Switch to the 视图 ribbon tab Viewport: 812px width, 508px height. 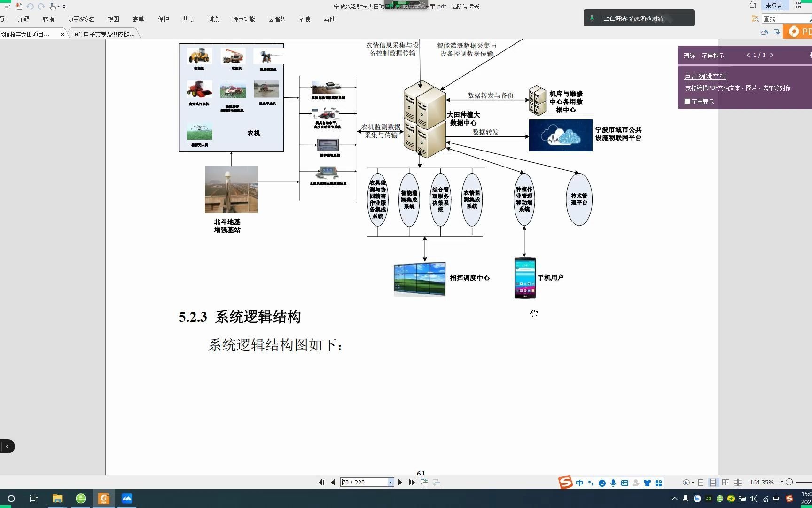click(113, 19)
